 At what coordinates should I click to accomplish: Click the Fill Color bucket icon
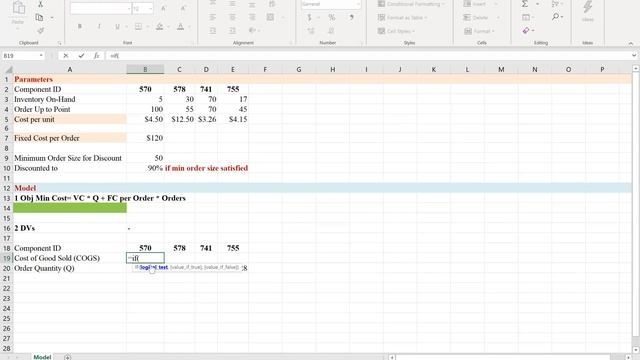(x=160, y=27)
